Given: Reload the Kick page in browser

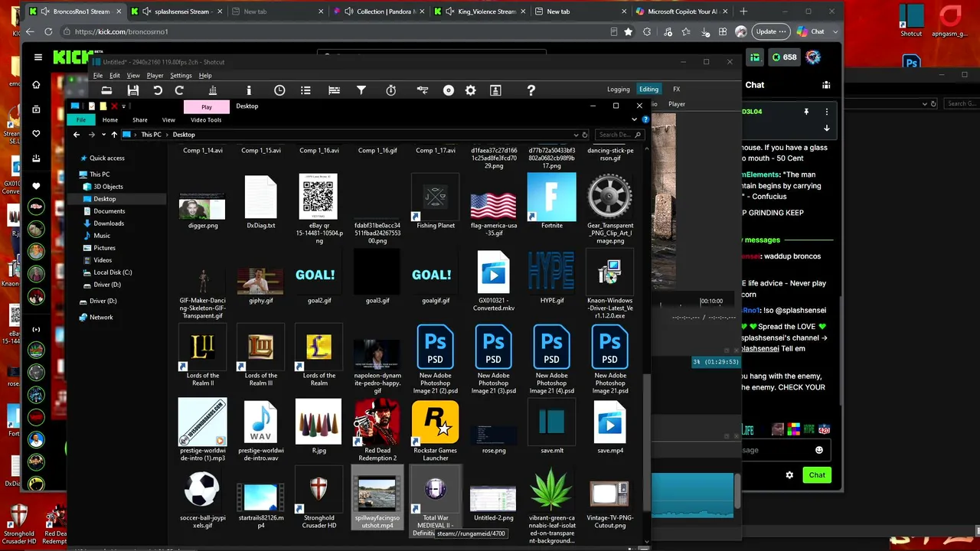Looking at the screenshot, I should coord(48,31).
